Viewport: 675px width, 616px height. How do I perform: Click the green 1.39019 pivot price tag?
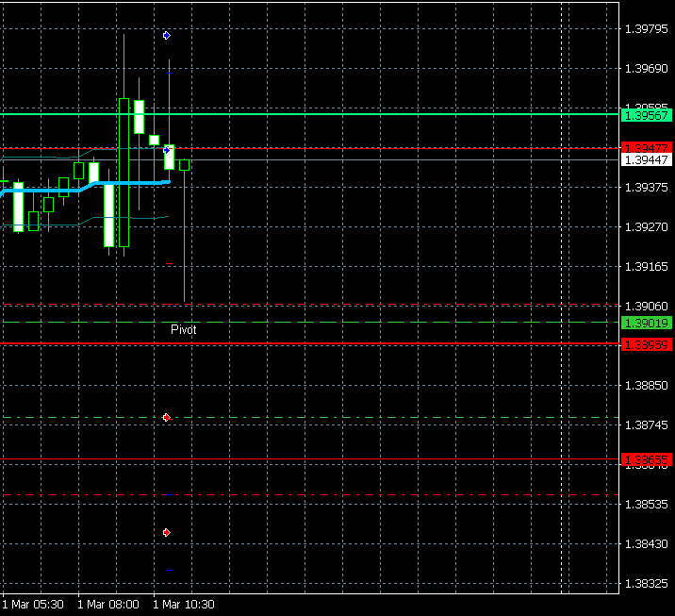pyautogui.click(x=646, y=323)
